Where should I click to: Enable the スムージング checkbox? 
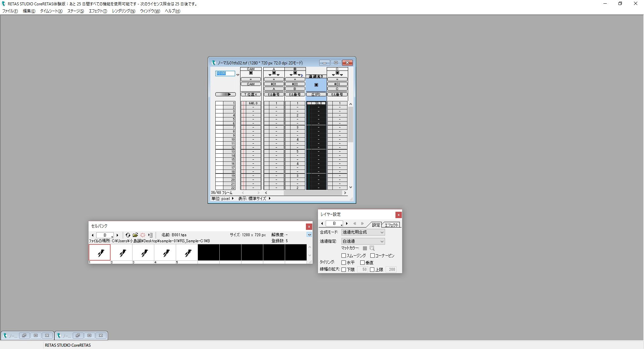click(x=343, y=256)
